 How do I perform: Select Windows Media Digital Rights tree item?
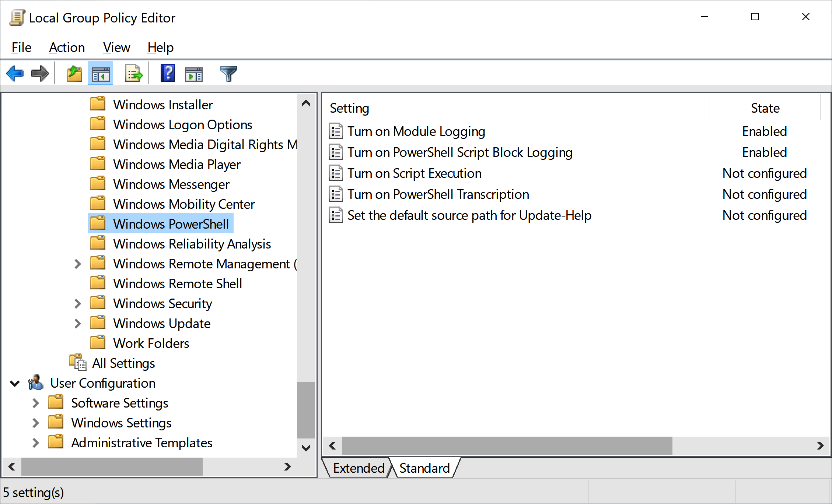click(x=204, y=145)
